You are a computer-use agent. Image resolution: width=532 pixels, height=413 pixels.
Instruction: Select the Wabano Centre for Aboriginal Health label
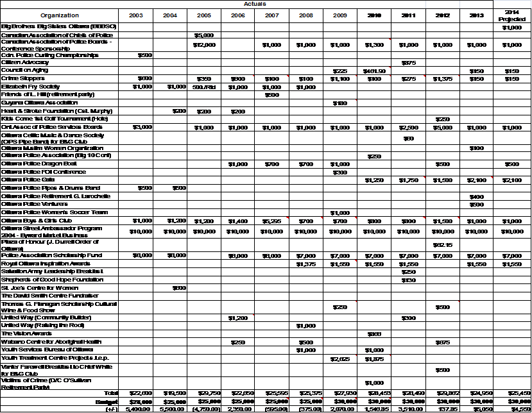click(x=51, y=342)
